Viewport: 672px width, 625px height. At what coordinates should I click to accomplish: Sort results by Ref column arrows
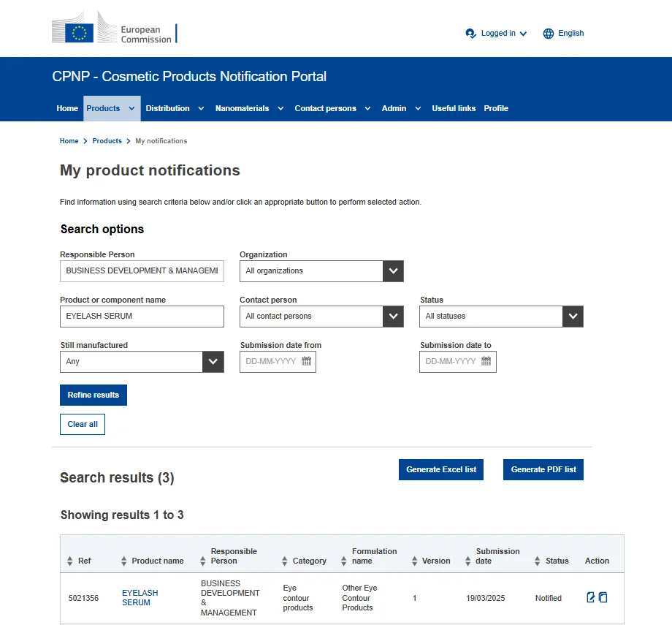coord(70,561)
